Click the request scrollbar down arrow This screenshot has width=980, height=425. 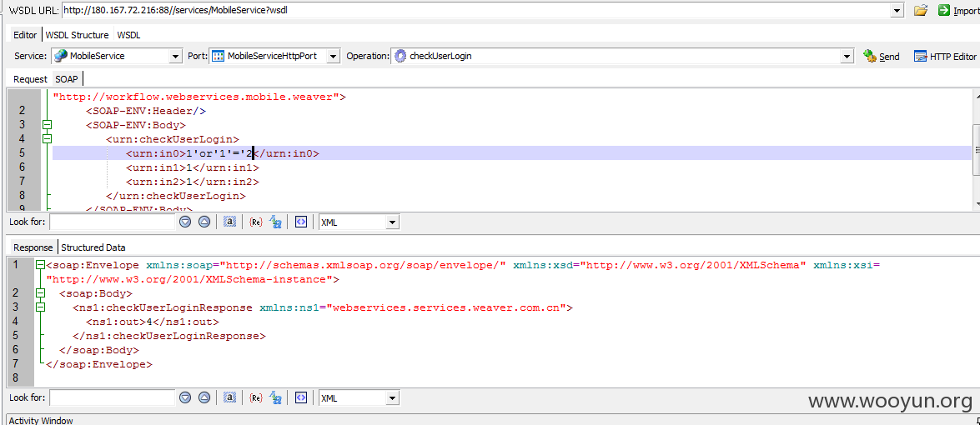[976, 204]
